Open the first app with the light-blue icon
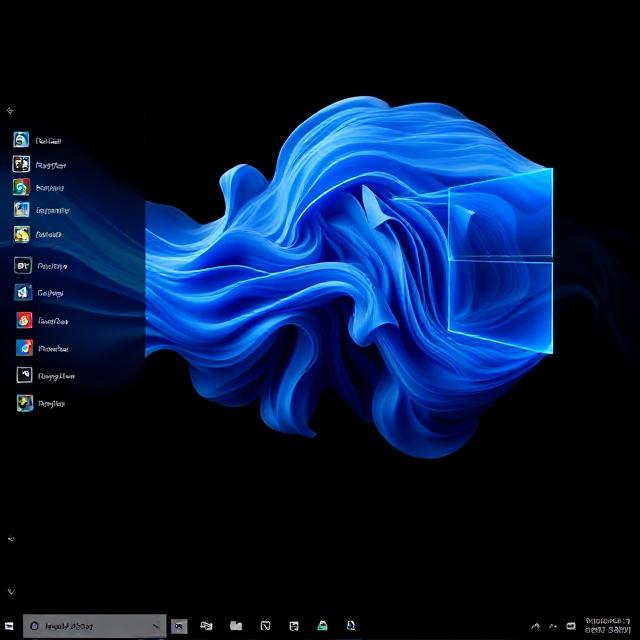Image resolution: width=640 pixels, height=640 pixels. tap(22, 140)
